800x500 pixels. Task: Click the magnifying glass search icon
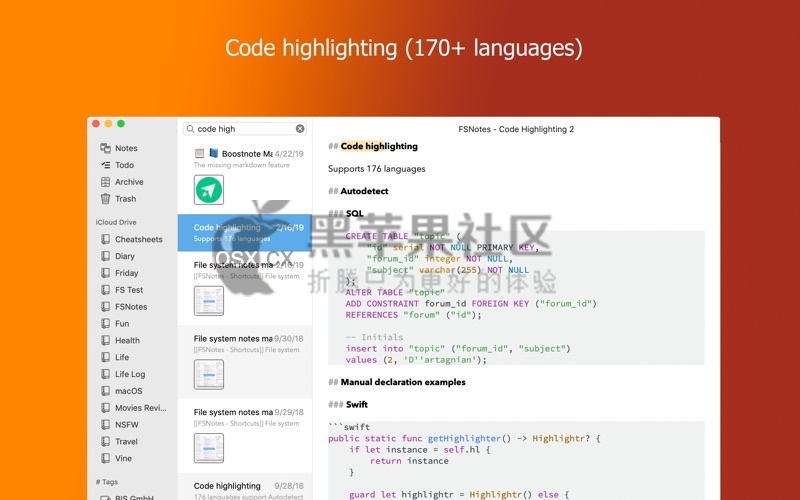point(190,129)
